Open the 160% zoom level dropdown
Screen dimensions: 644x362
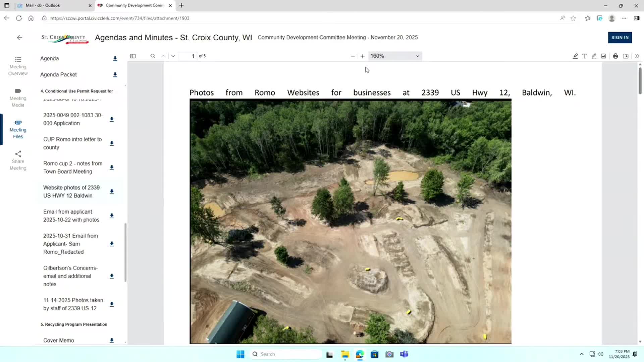point(395,56)
